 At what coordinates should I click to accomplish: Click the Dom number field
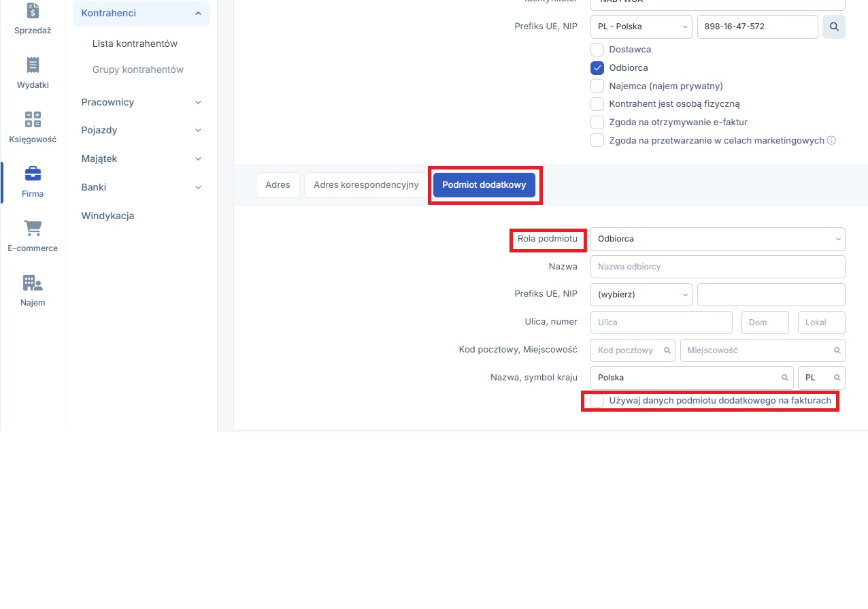click(765, 323)
